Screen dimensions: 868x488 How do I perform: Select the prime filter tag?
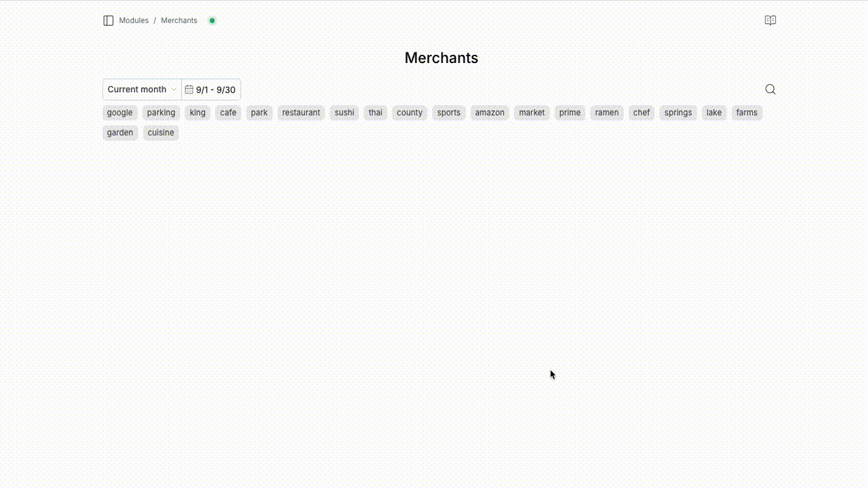click(x=570, y=113)
